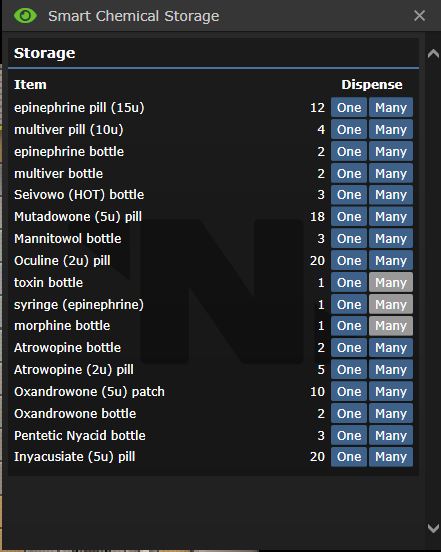The height and width of the screenshot is (552, 441).
Task: Dispense one Oculine (2u) pill
Action: (x=349, y=261)
